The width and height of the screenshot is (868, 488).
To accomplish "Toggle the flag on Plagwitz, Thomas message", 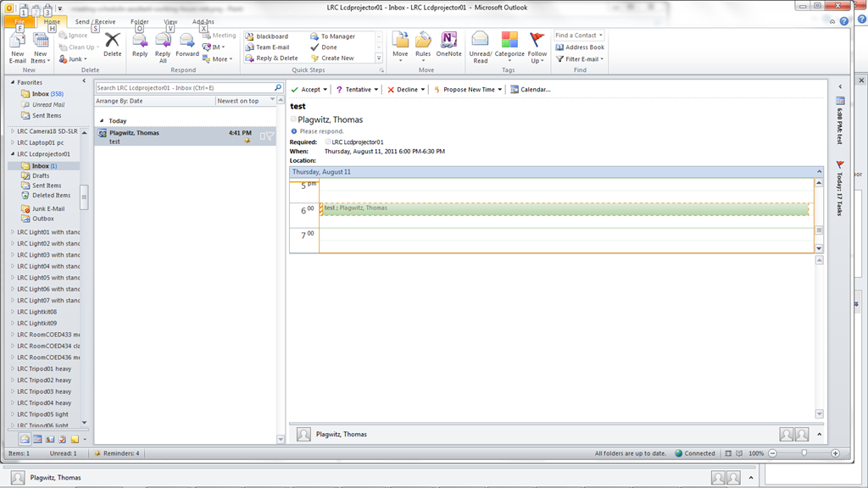I will click(x=270, y=136).
